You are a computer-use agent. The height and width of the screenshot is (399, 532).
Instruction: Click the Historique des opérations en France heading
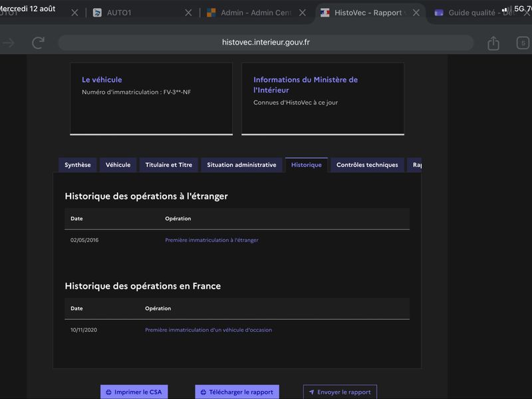143,286
